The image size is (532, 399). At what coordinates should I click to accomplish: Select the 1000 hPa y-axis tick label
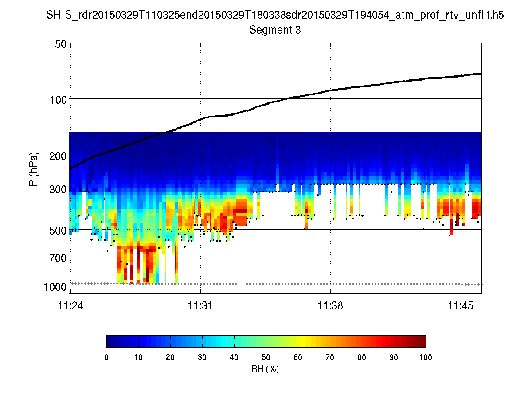55,287
